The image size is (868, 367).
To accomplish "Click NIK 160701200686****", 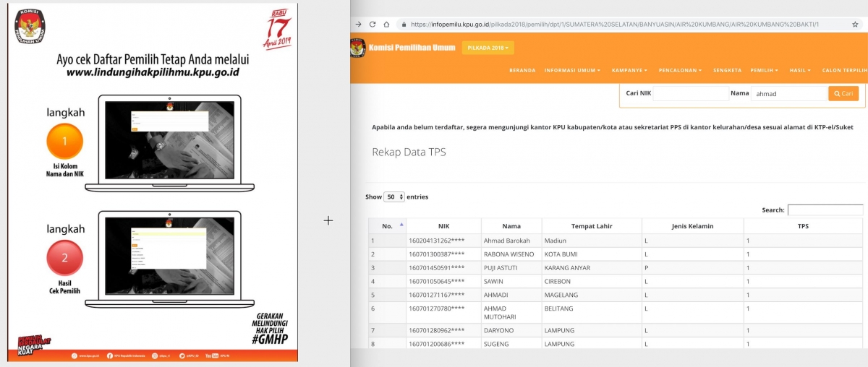I will point(436,345).
